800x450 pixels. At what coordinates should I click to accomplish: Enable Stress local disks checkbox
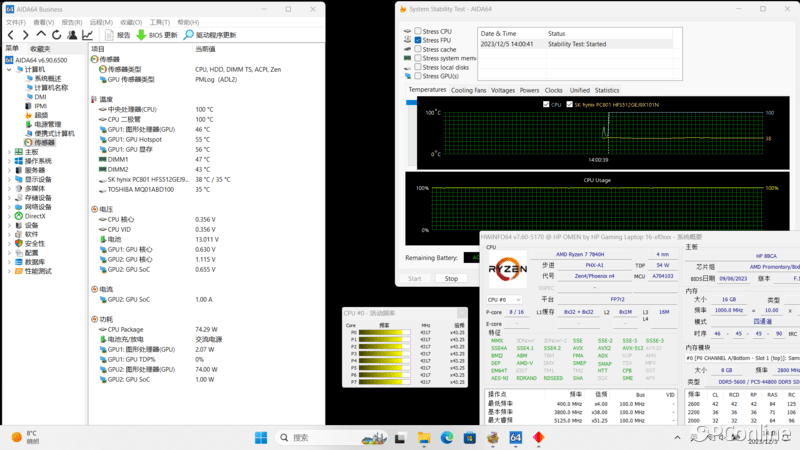click(418, 67)
